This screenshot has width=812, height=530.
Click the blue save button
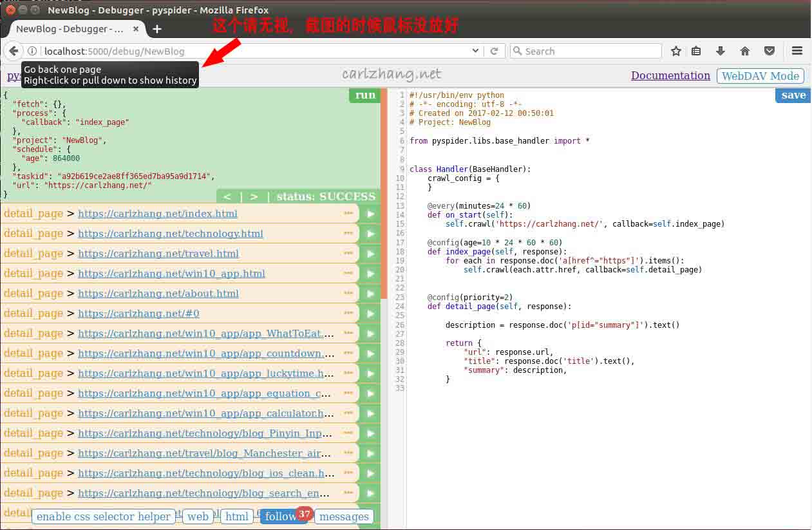point(793,95)
